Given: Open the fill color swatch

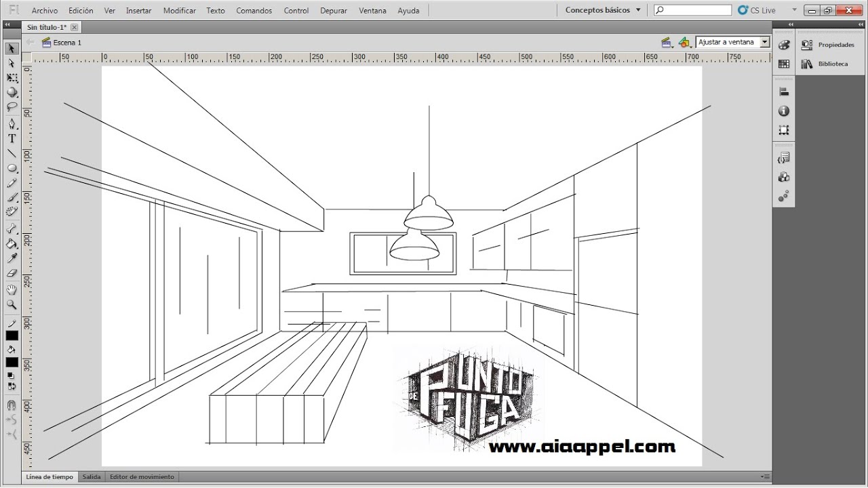Looking at the screenshot, I should click(12, 363).
